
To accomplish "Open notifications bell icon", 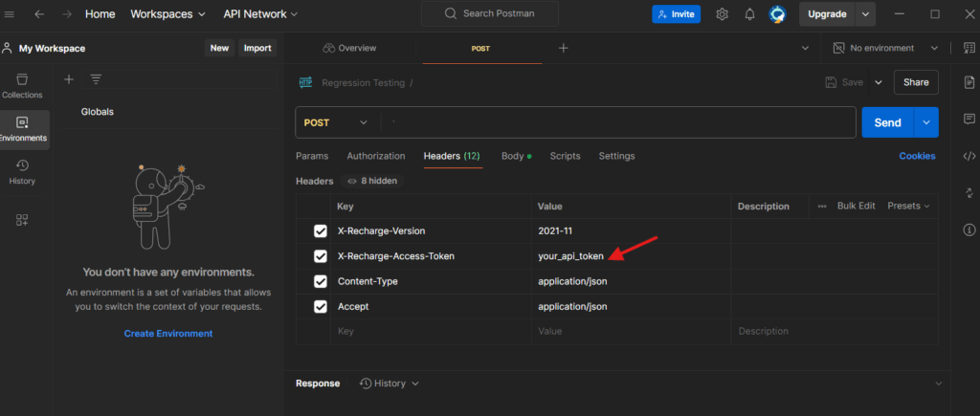I will [x=750, y=13].
